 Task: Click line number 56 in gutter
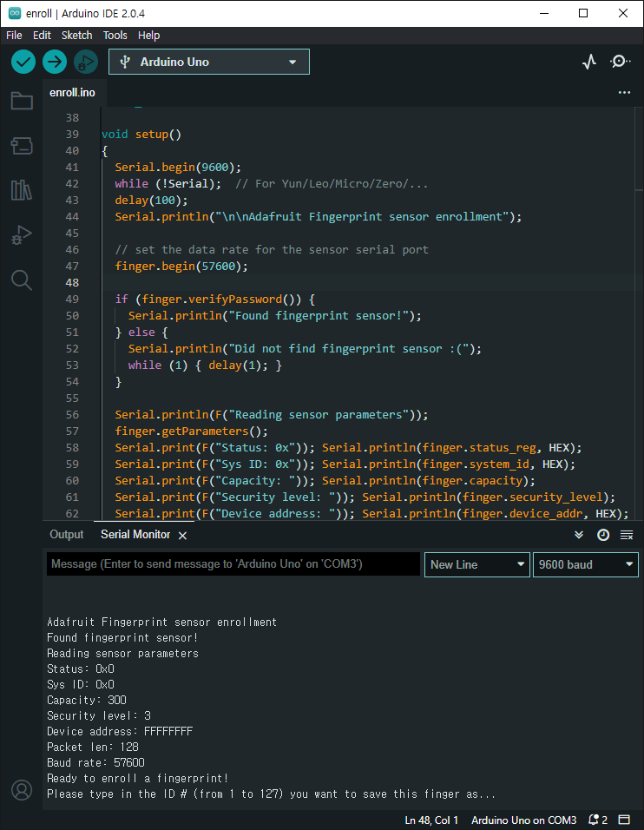pyautogui.click(x=72, y=415)
